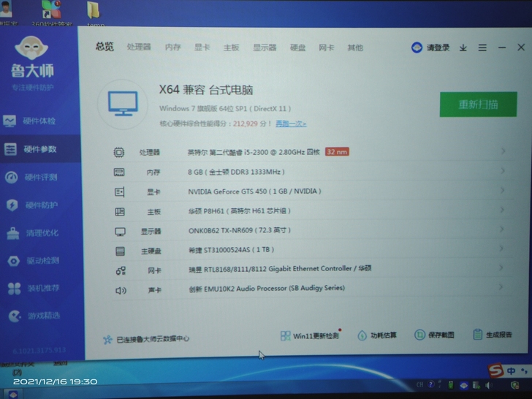Expand the 显卡 row chevron
Image resolution: width=532 pixels, height=399 pixels.
pyautogui.click(x=503, y=191)
